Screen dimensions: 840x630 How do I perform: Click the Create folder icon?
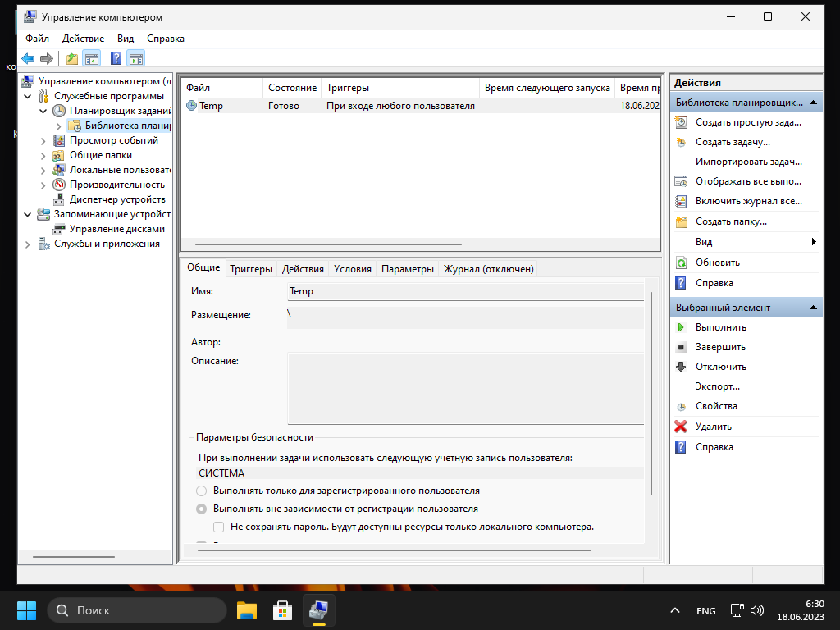click(681, 221)
